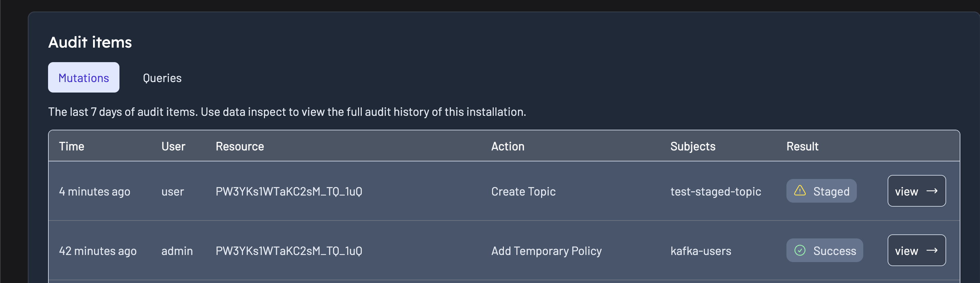Click the Action column header

508,146
